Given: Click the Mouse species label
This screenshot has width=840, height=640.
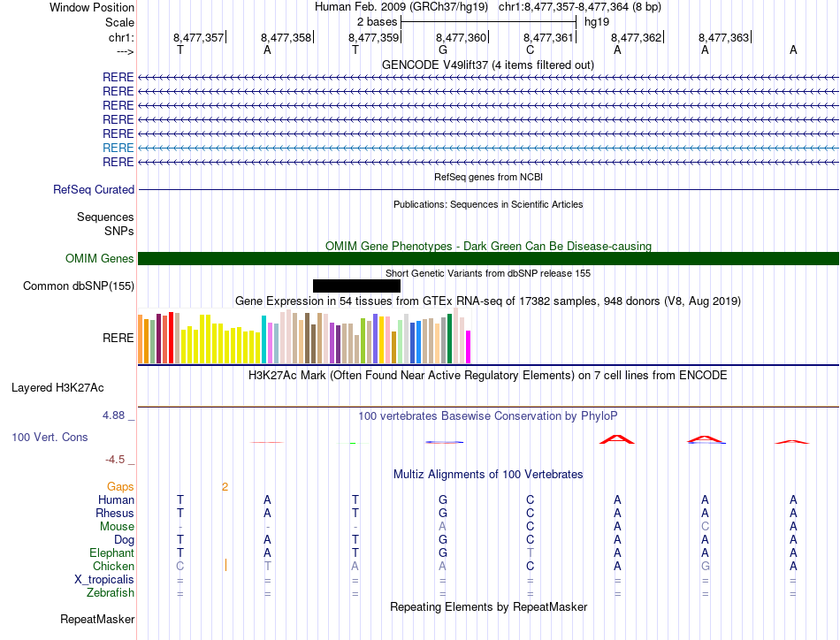Looking at the screenshot, I should click(x=117, y=527).
